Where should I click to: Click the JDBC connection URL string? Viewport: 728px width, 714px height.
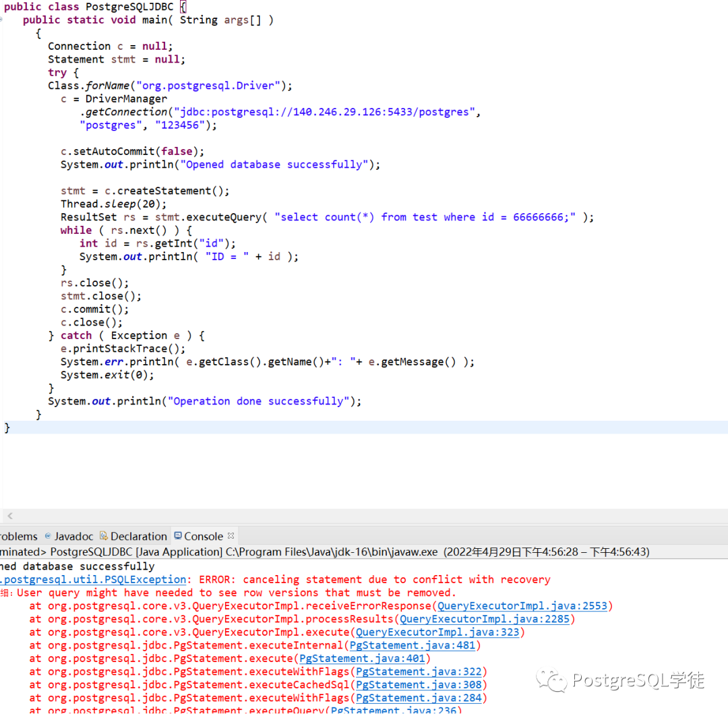[324, 112]
